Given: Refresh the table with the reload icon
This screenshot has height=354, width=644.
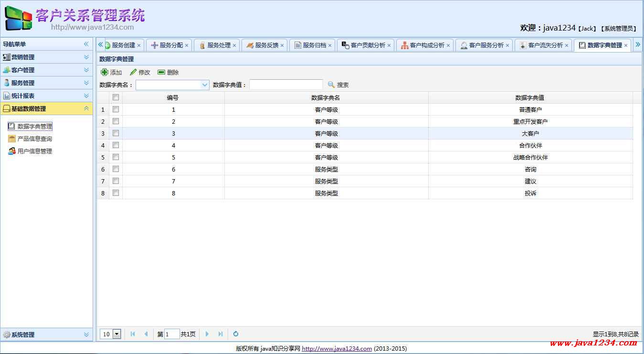Looking at the screenshot, I should (x=236, y=334).
